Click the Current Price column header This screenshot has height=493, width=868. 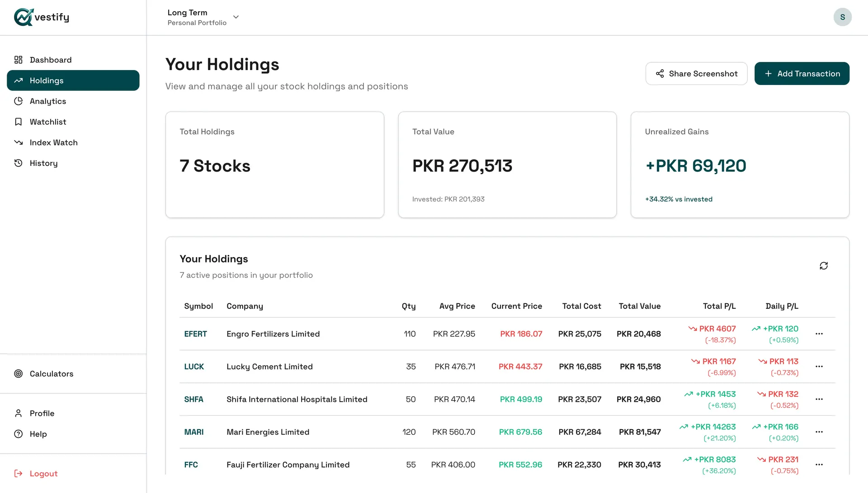517,306
